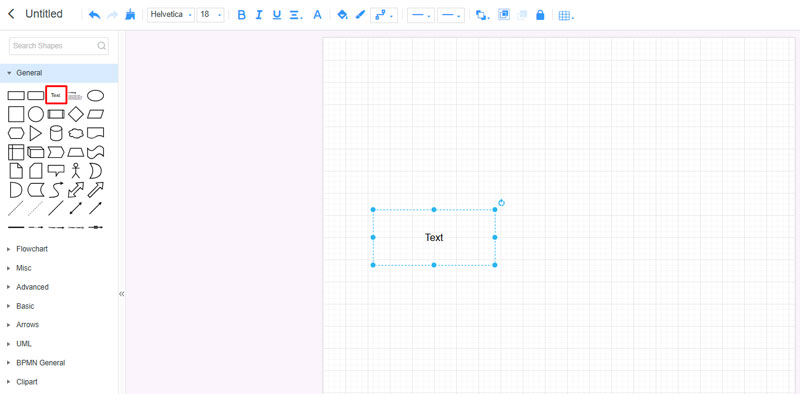Open the text alignment dropdown
800x394 pixels.
point(296,15)
